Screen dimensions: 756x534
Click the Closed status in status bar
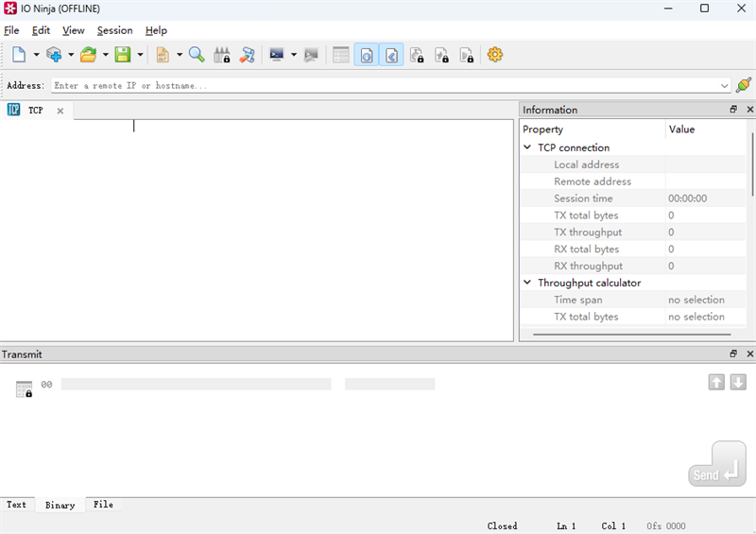pos(502,525)
